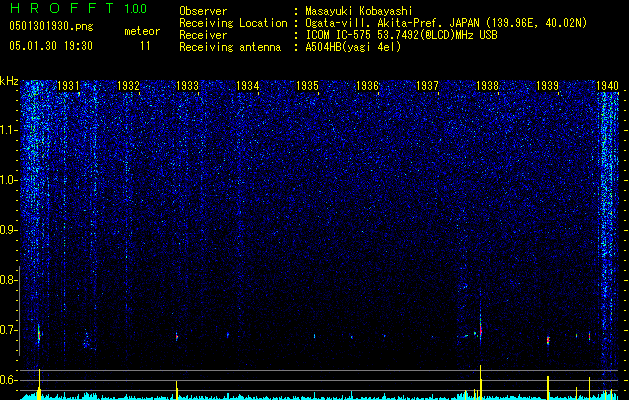629x400 pixels.
Task: Click the meteor count label
Action: coord(142,31)
